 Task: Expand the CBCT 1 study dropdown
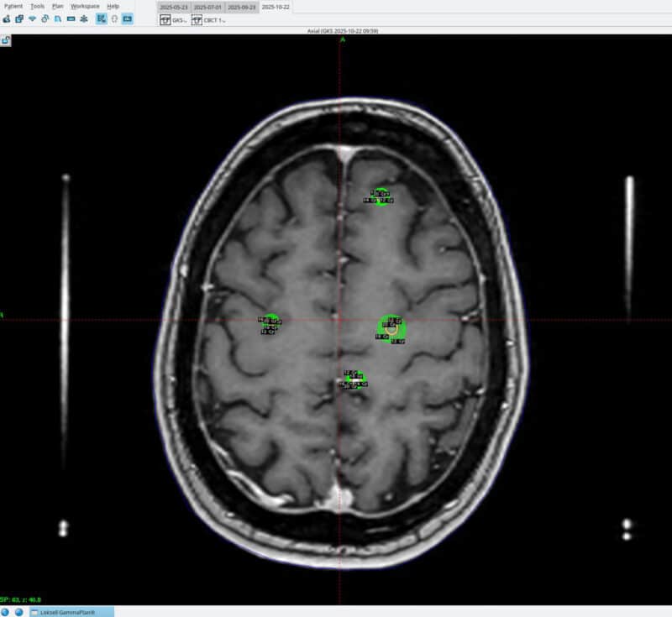click(x=208, y=20)
